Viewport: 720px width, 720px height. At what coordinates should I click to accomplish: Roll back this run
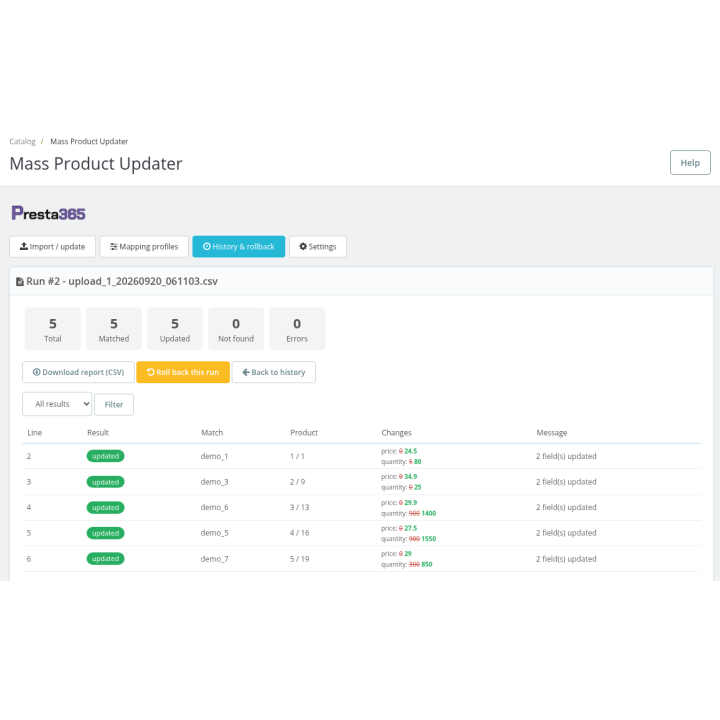183,372
